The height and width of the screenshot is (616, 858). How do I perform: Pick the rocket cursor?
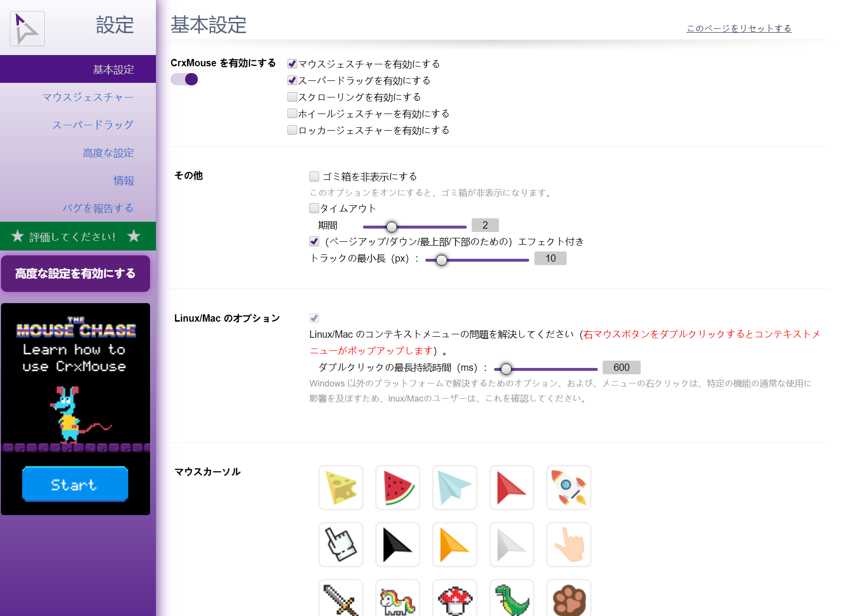(569, 487)
